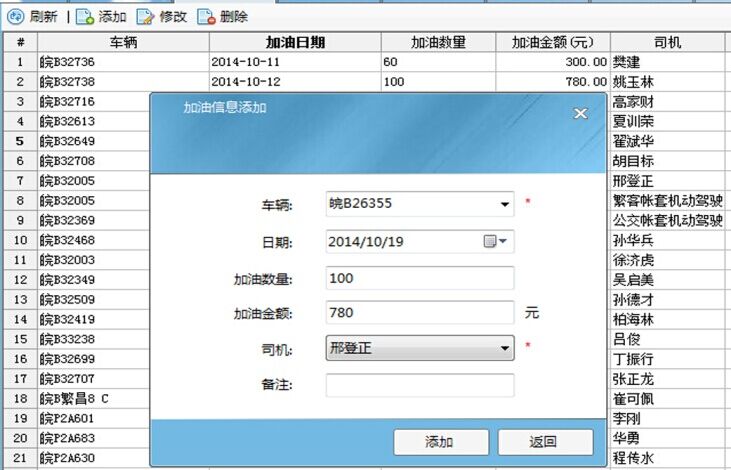Click the 加油数量 input field

coord(420,277)
